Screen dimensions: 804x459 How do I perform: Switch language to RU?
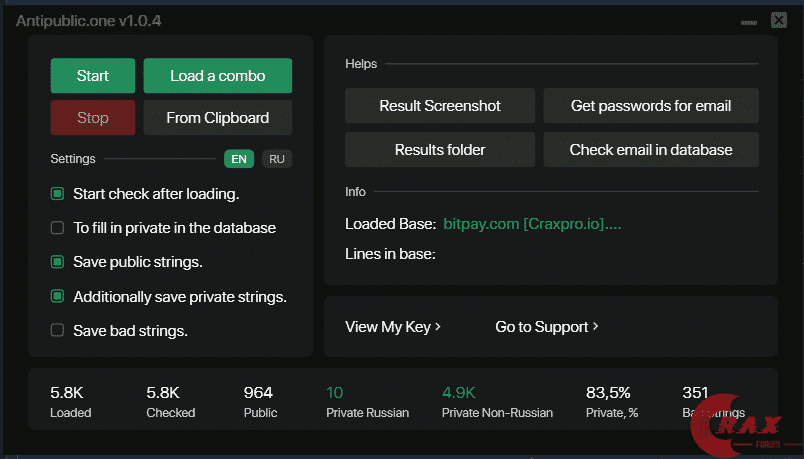[277, 159]
